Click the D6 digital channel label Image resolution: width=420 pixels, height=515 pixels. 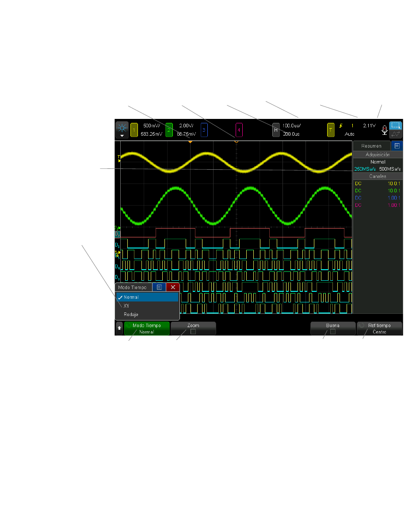point(117,245)
